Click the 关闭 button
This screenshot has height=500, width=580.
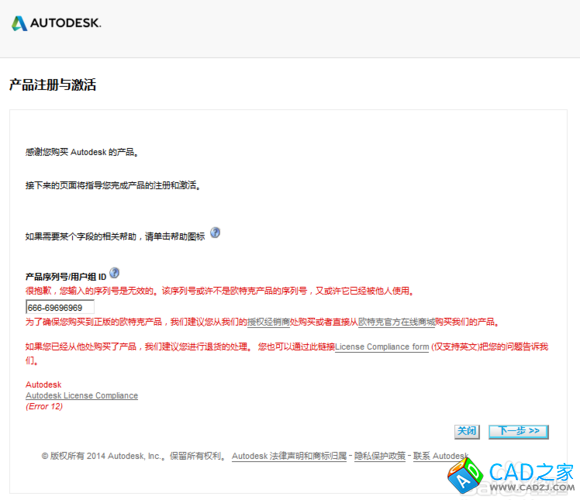(467, 432)
